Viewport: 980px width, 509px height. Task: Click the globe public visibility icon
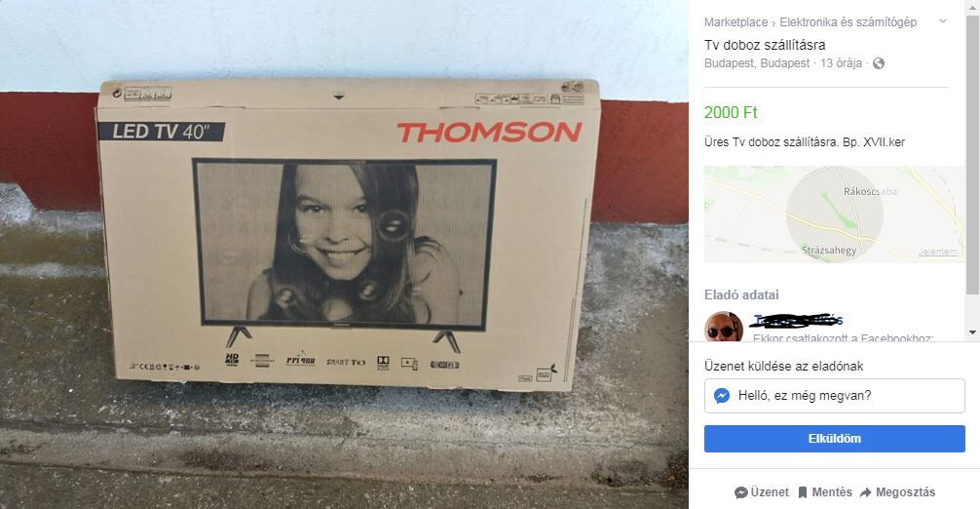tap(879, 63)
